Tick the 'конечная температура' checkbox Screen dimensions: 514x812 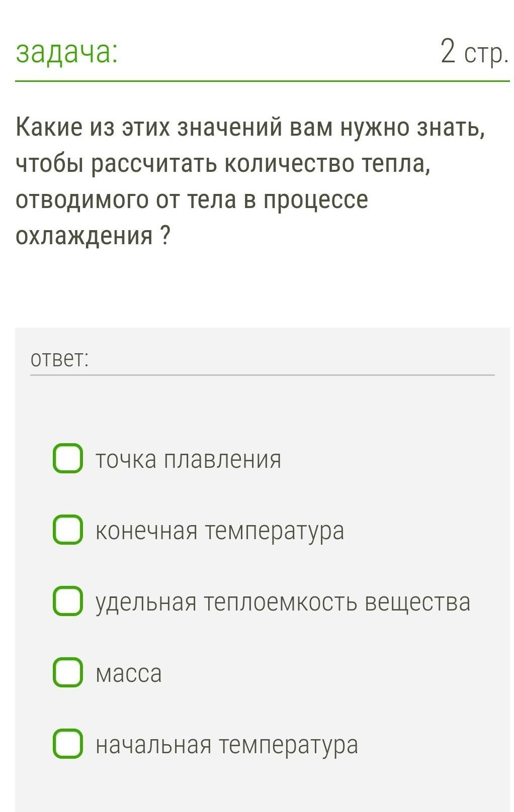click(x=68, y=530)
